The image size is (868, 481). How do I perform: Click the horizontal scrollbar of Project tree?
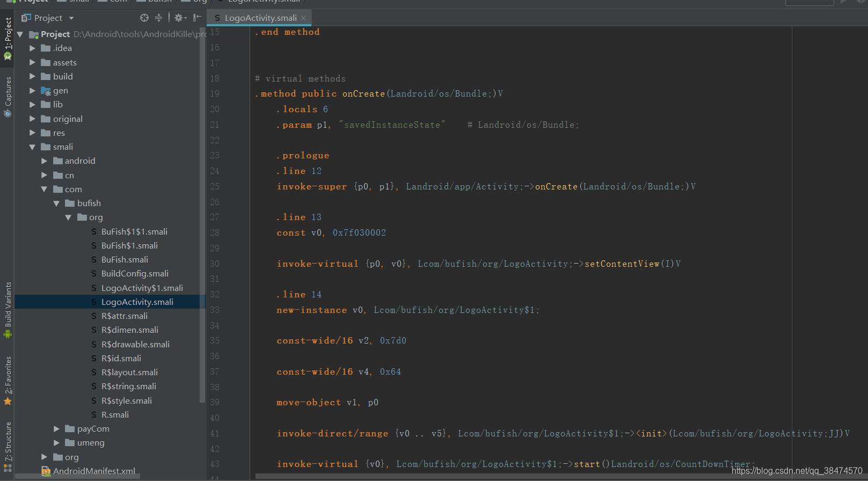pos(78,477)
